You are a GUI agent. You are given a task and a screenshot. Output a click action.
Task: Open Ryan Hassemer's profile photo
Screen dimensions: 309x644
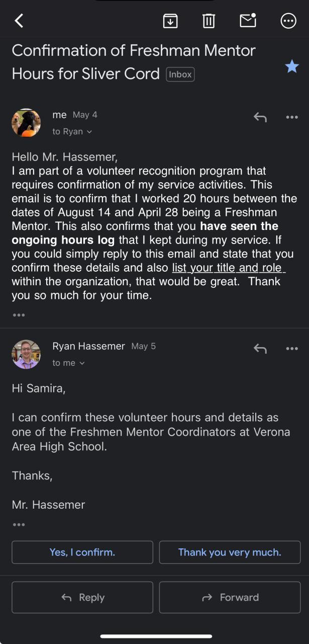[26, 354]
